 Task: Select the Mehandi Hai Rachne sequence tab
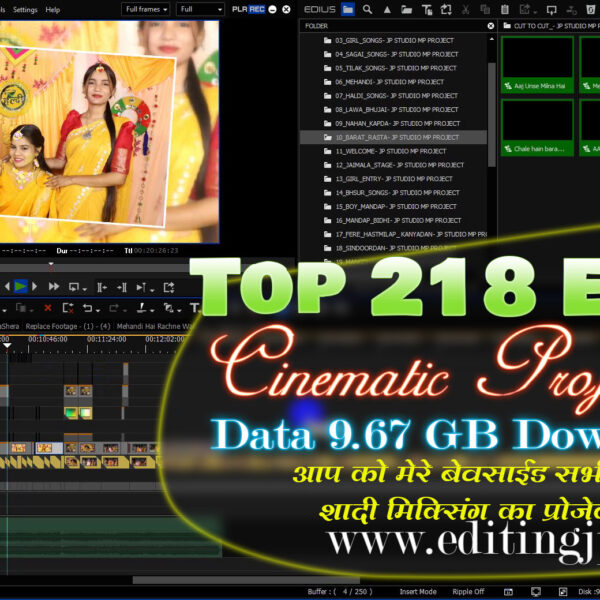[155, 326]
